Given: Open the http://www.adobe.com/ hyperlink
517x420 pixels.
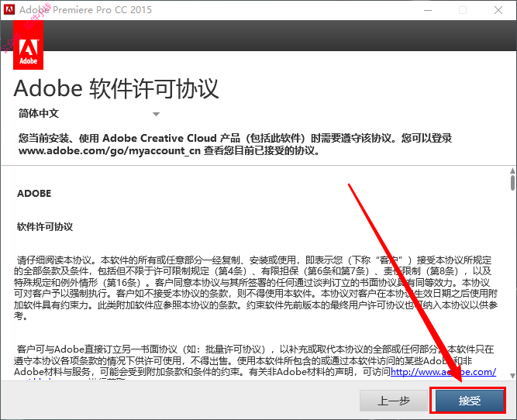Looking at the screenshot, I should pos(443,372).
